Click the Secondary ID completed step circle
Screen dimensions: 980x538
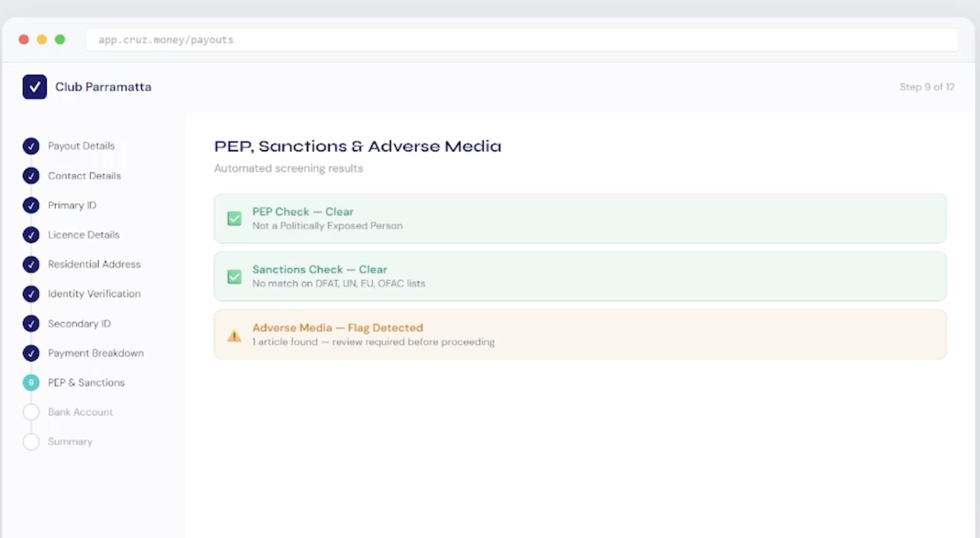pyautogui.click(x=31, y=323)
